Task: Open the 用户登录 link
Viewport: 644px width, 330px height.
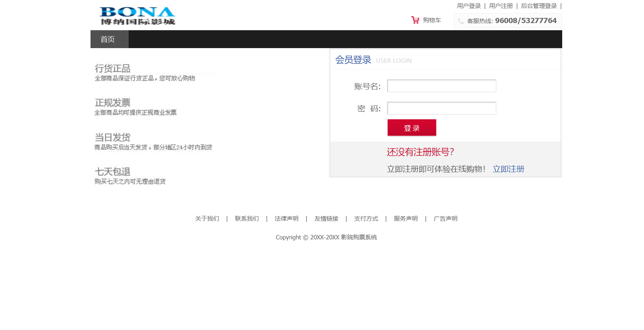Action: (x=469, y=6)
